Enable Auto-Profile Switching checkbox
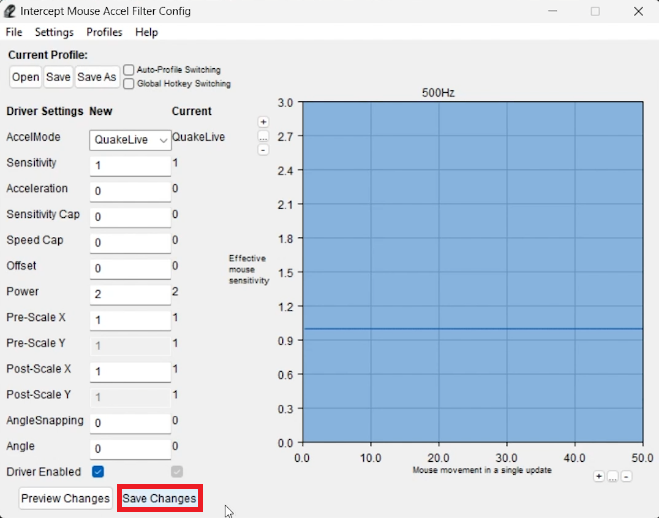Viewport: 659px width, 518px height. (128, 70)
